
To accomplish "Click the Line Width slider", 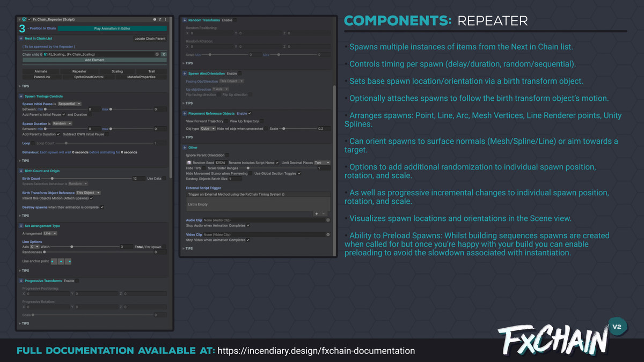I will tap(84, 247).
